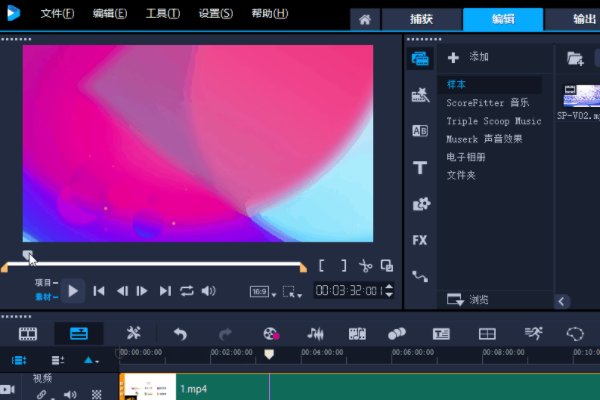Open the Graphics library icon
600x400 pixels.
tap(421, 204)
